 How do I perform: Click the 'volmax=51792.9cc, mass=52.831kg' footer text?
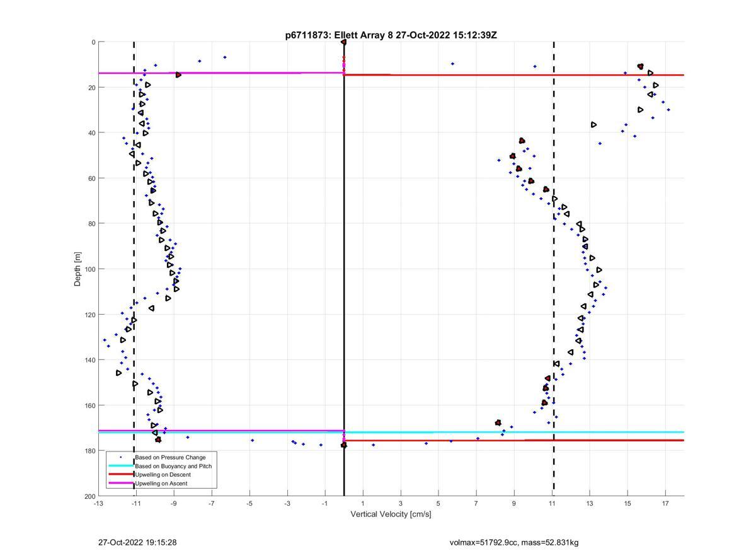(513, 542)
